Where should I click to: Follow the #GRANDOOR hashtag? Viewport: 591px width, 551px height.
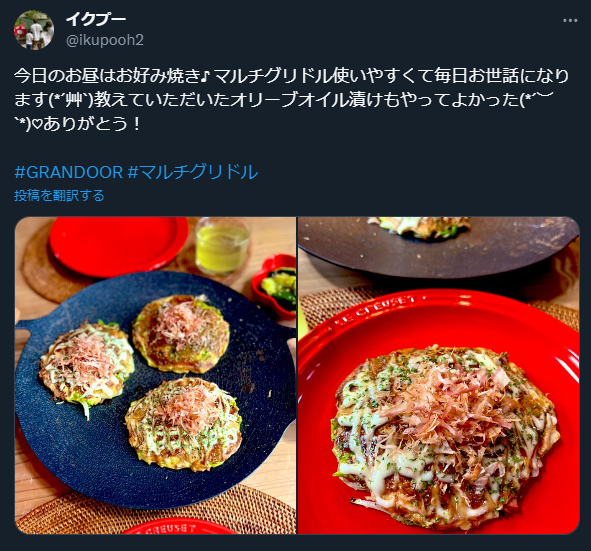pyautogui.click(x=69, y=172)
